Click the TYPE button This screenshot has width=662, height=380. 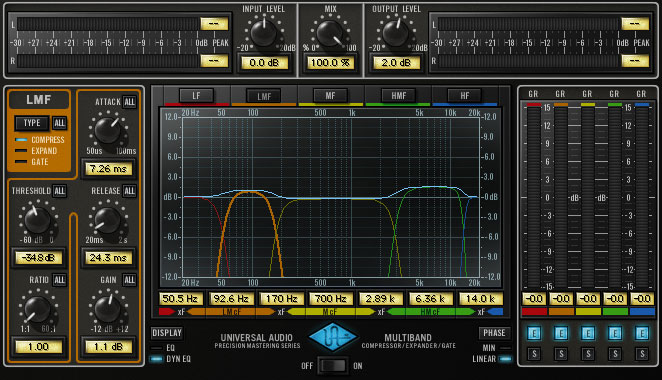coord(32,123)
